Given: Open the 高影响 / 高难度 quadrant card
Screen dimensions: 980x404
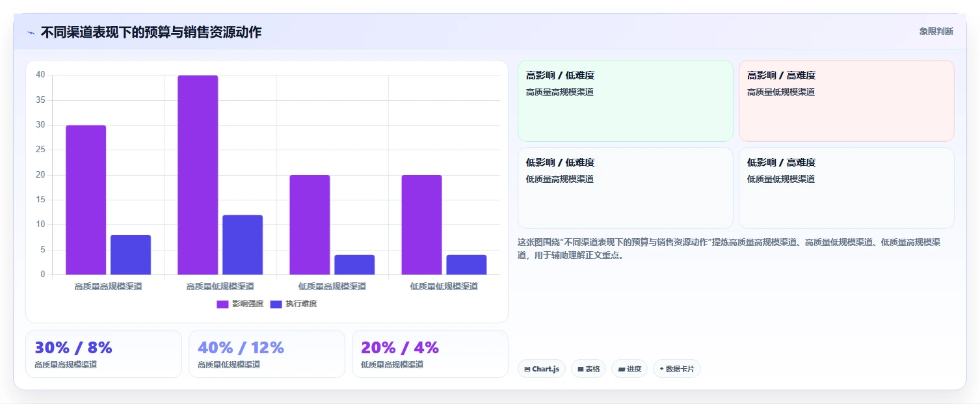Looking at the screenshot, I should click(x=846, y=101).
